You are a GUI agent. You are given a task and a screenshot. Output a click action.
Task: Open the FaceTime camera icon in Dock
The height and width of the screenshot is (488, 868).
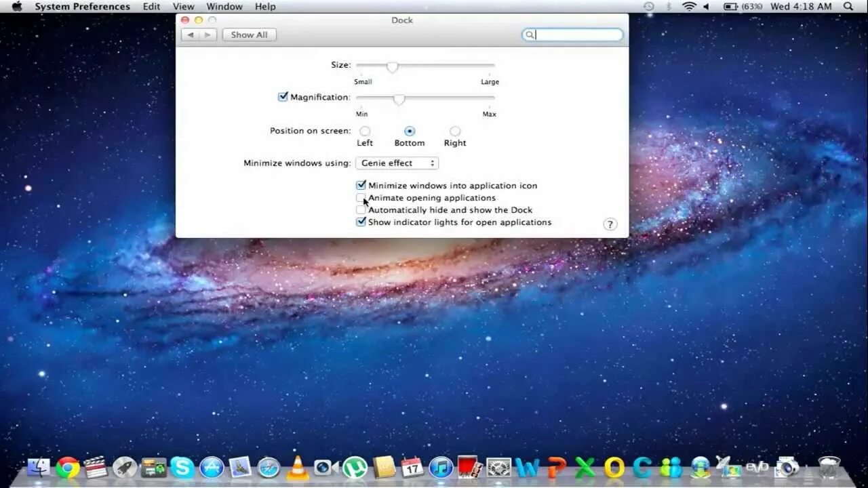(326, 468)
